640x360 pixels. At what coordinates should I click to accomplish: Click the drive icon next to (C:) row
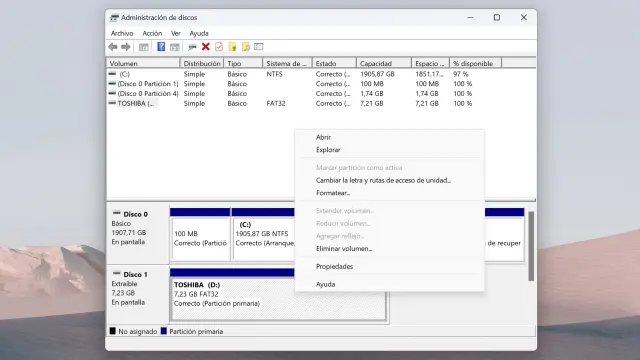click(x=112, y=74)
